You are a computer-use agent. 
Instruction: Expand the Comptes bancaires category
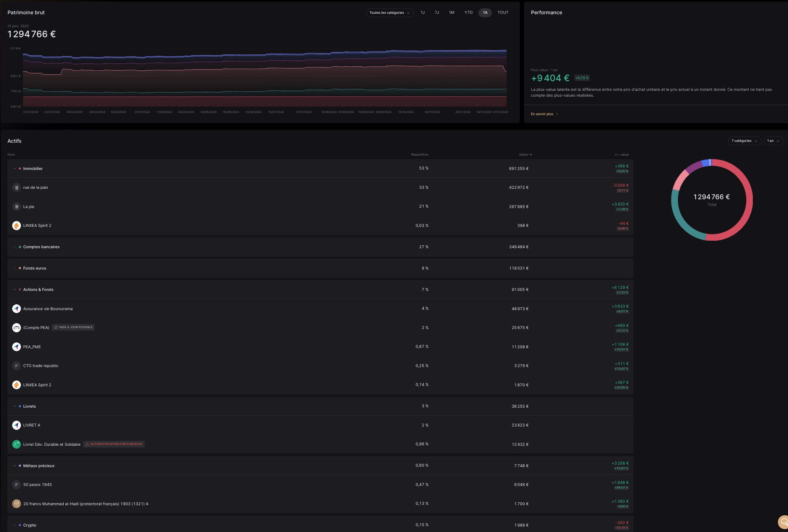coord(14,247)
